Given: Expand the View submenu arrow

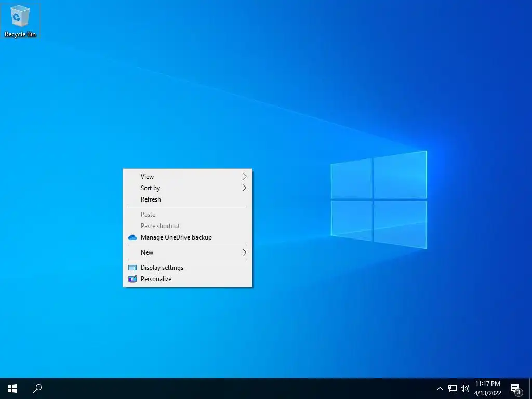Looking at the screenshot, I should [x=244, y=177].
